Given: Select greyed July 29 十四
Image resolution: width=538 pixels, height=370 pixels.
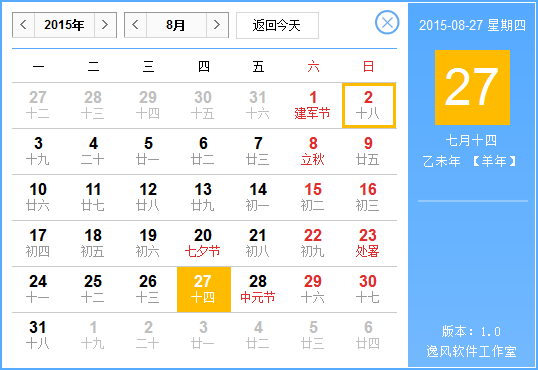Looking at the screenshot, I should (148, 105).
